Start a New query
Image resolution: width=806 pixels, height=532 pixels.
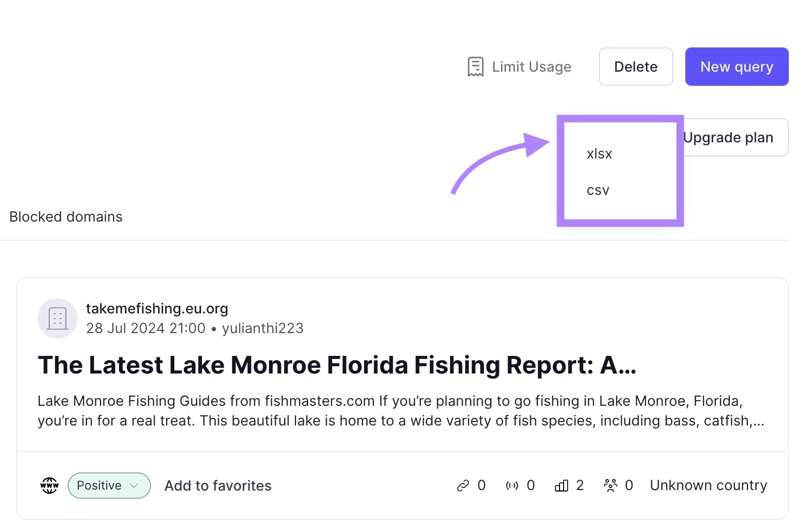(736, 67)
